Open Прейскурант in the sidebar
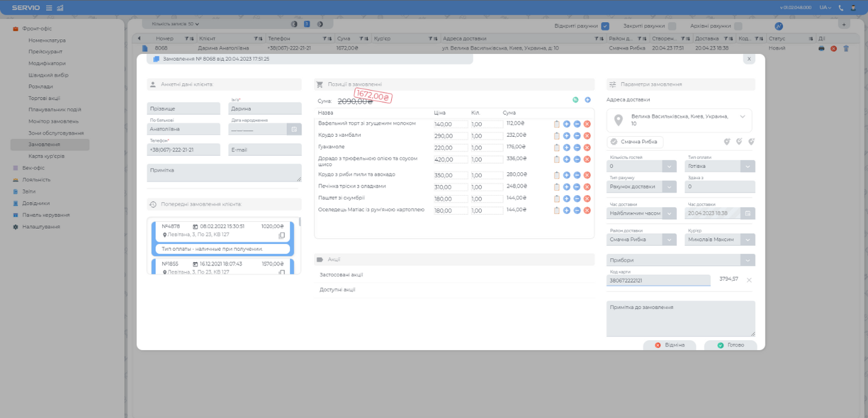This screenshot has width=868, height=418. (45, 52)
